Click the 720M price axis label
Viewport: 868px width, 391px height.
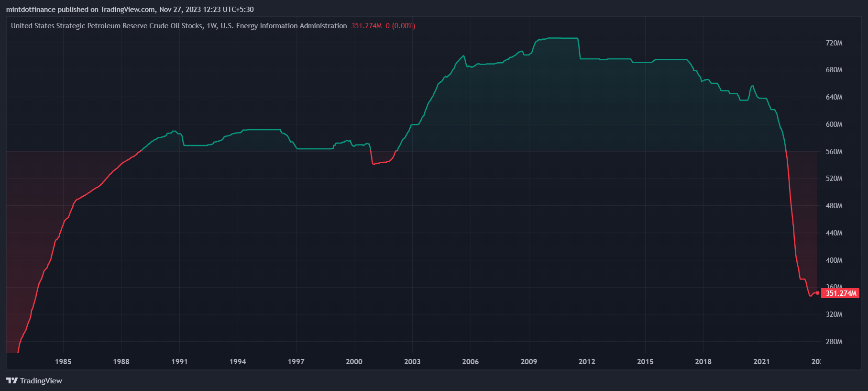(x=834, y=43)
